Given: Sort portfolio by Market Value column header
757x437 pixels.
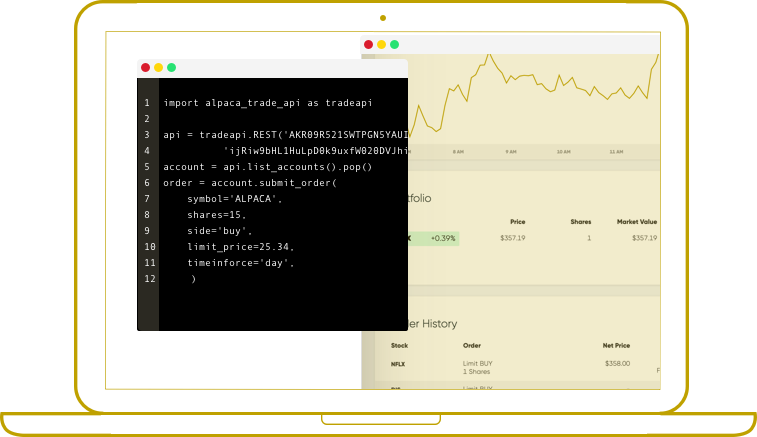Looking at the screenshot, I should (637, 222).
